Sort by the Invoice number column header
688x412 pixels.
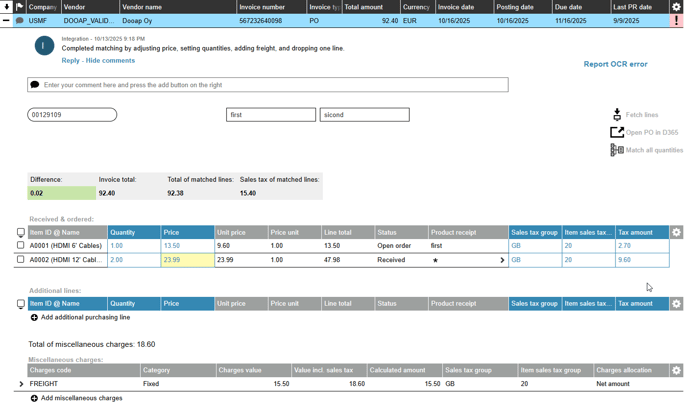coord(262,7)
